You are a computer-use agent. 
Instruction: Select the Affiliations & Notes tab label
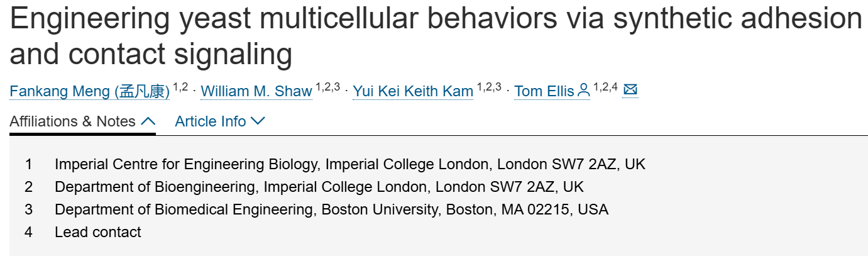pyautogui.click(x=72, y=121)
